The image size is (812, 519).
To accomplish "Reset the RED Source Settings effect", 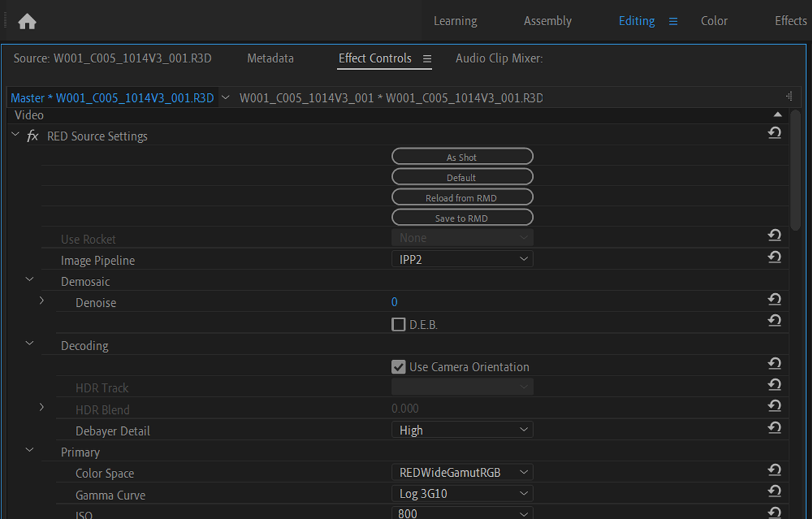I will (x=774, y=133).
